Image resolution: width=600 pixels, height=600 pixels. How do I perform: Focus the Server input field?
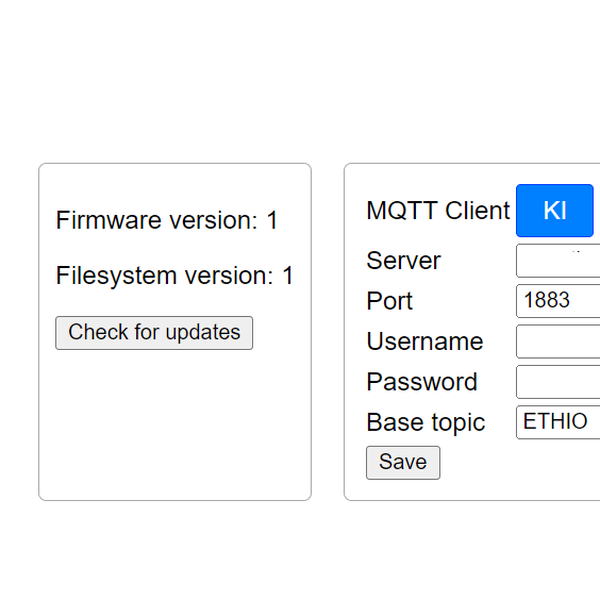(x=558, y=261)
